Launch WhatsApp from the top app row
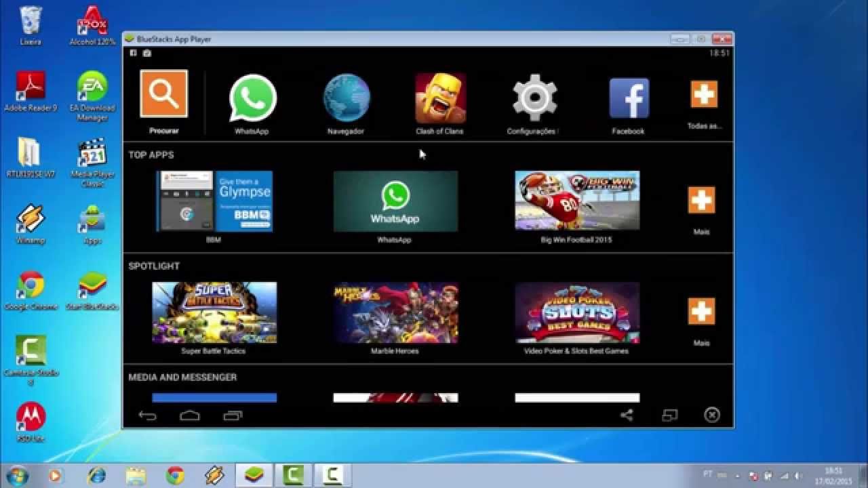This screenshot has width=868, height=488. point(252,98)
